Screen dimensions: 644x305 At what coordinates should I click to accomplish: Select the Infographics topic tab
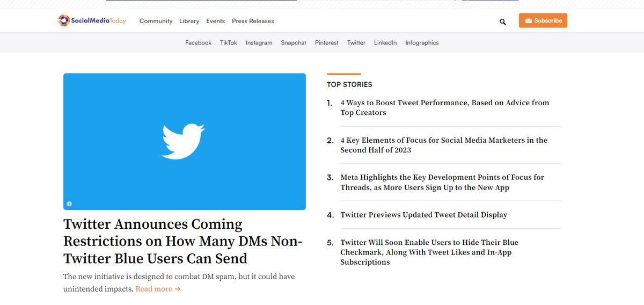[x=422, y=42]
